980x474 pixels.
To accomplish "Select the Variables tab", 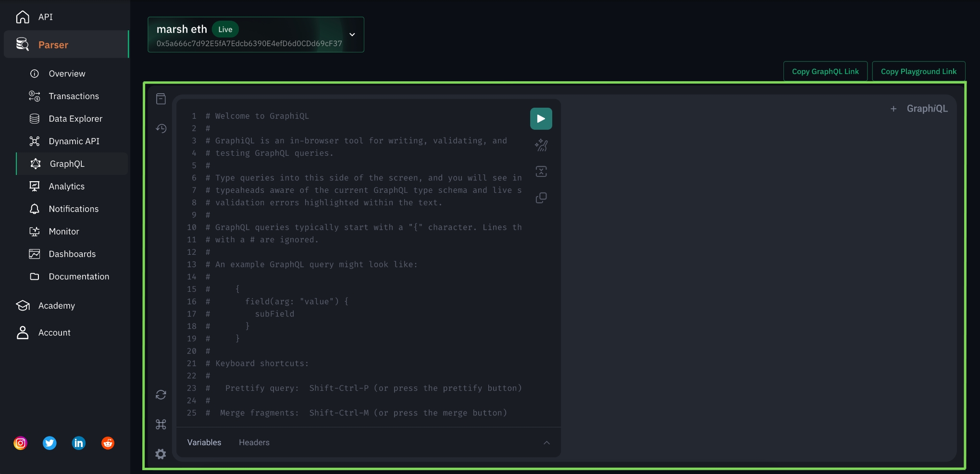I will click(204, 443).
